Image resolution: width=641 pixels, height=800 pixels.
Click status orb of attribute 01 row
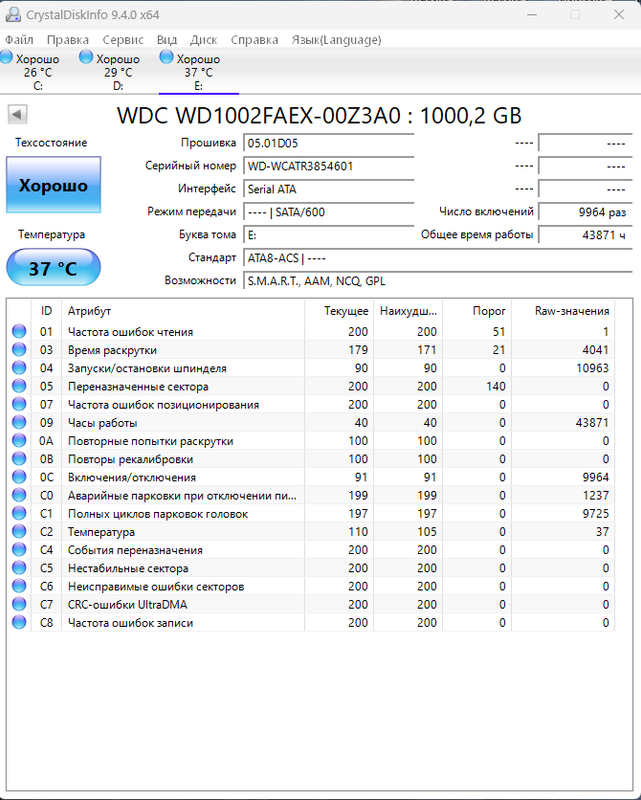19,332
